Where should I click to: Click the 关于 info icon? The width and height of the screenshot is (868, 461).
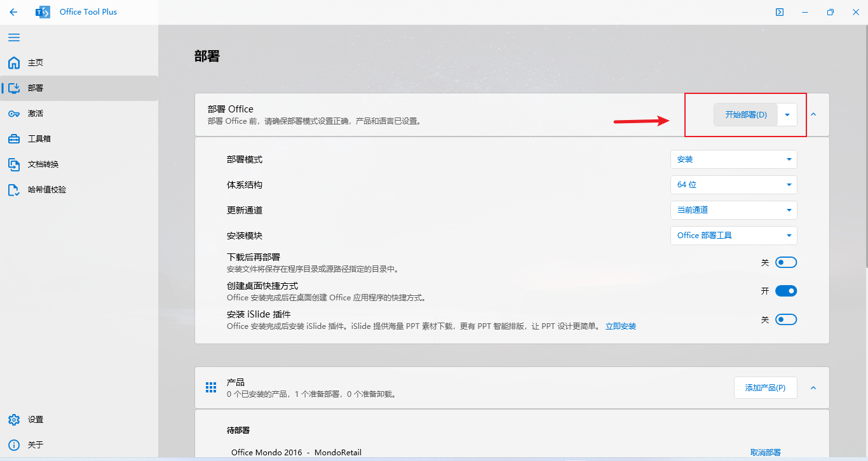[14, 445]
